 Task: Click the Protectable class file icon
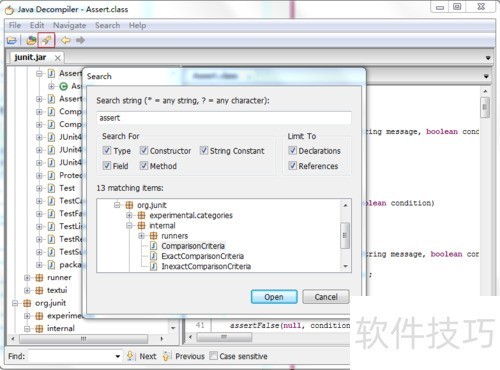[x=51, y=175]
